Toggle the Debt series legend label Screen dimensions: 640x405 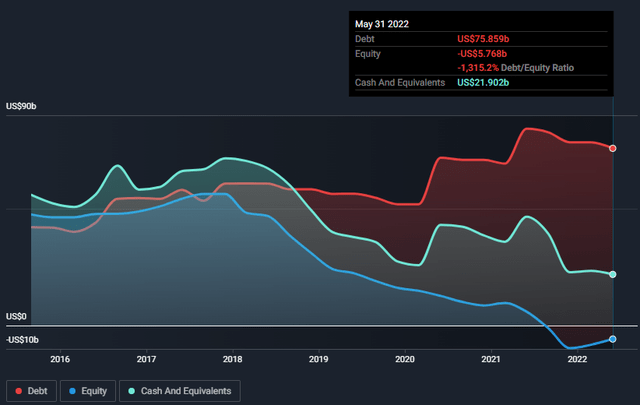point(36,391)
